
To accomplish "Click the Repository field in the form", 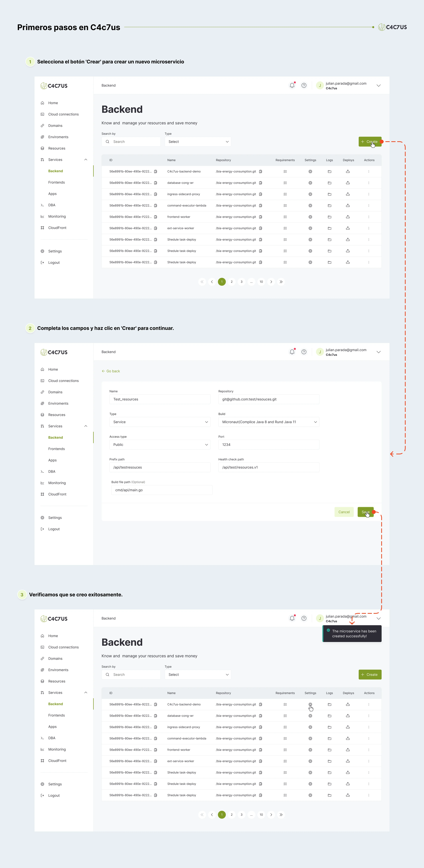I will coord(269,399).
